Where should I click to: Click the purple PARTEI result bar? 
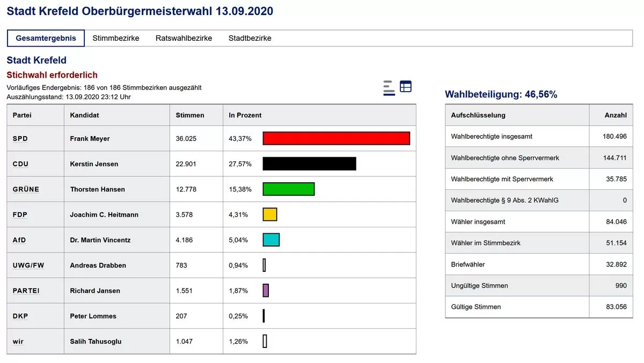click(266, 291)
